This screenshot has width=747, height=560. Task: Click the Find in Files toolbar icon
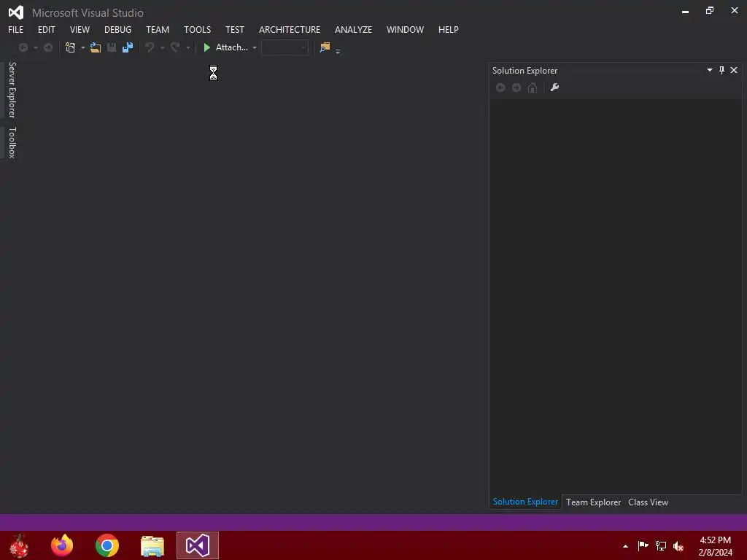pos(325,47)
